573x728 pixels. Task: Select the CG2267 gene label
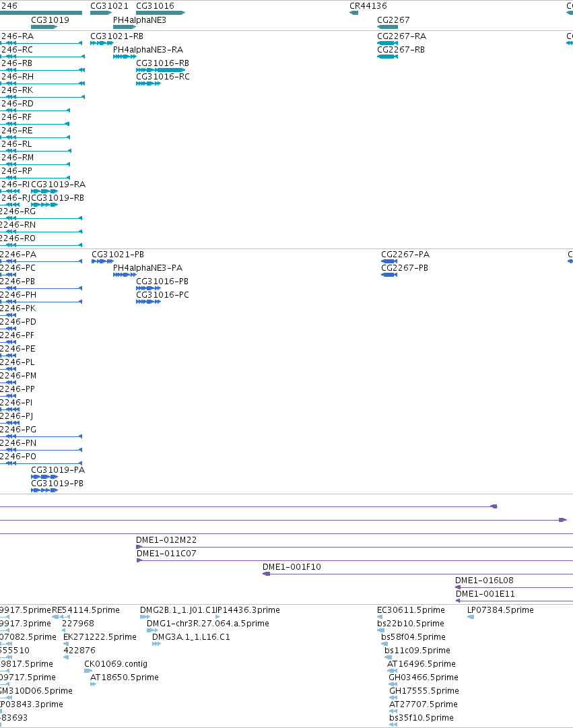pos(393,20)
